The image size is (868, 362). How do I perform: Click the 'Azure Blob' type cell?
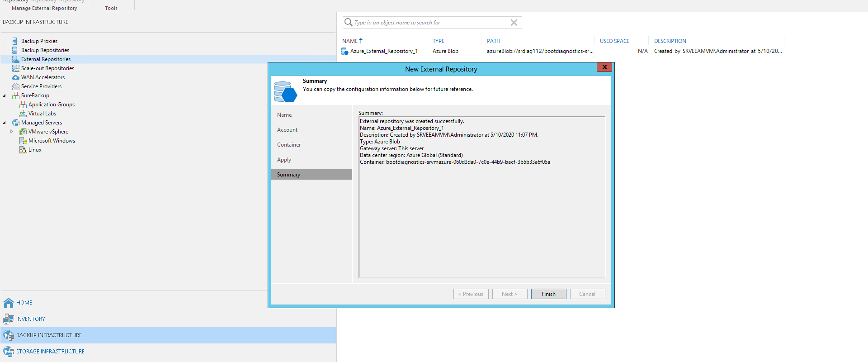445,51
